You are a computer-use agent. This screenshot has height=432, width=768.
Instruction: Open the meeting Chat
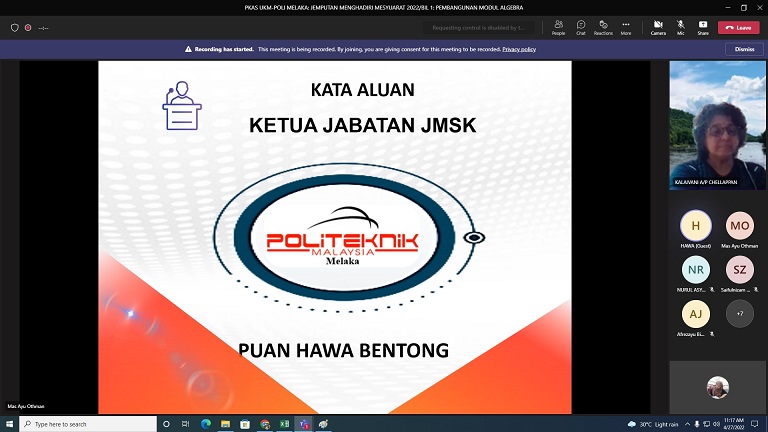tap(581, 27)
